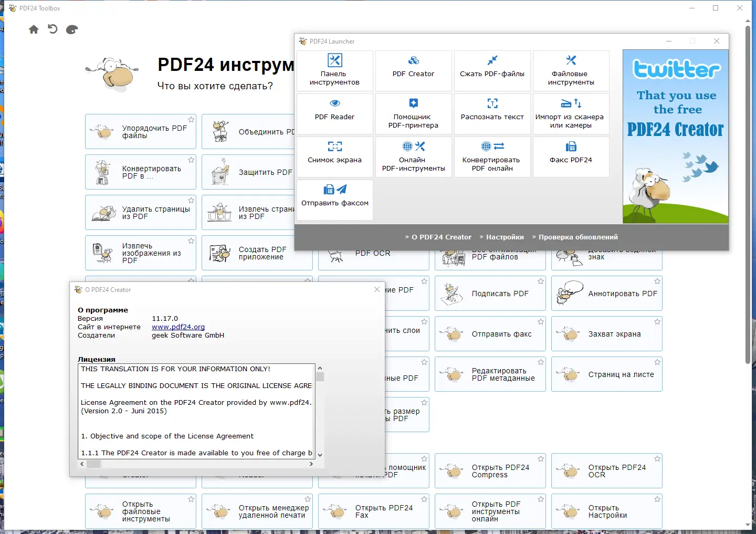
Task: Open the Отправить факс tool tile
Action: pos(490,333)
